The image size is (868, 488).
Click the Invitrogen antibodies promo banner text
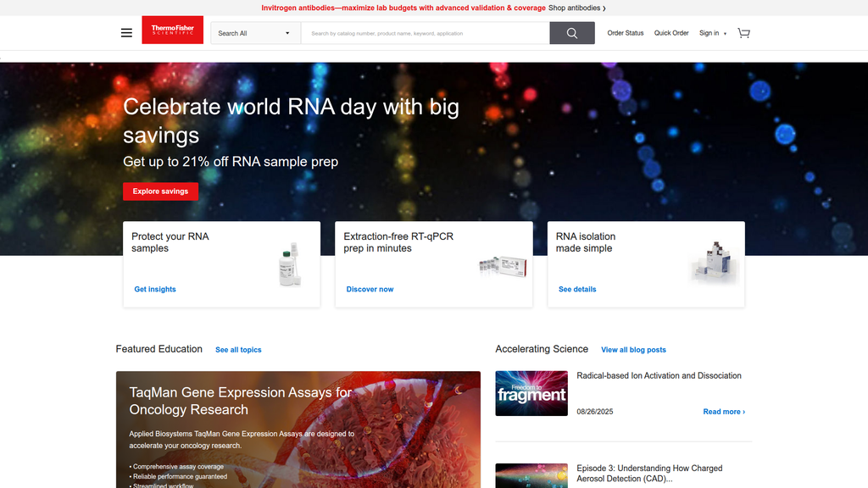point(403,8)
